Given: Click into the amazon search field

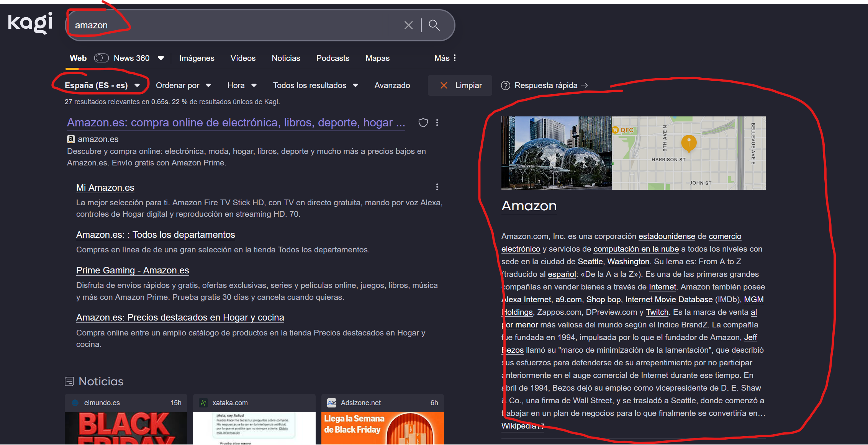Looking at the screenshot, I should [x=230, y=25].
